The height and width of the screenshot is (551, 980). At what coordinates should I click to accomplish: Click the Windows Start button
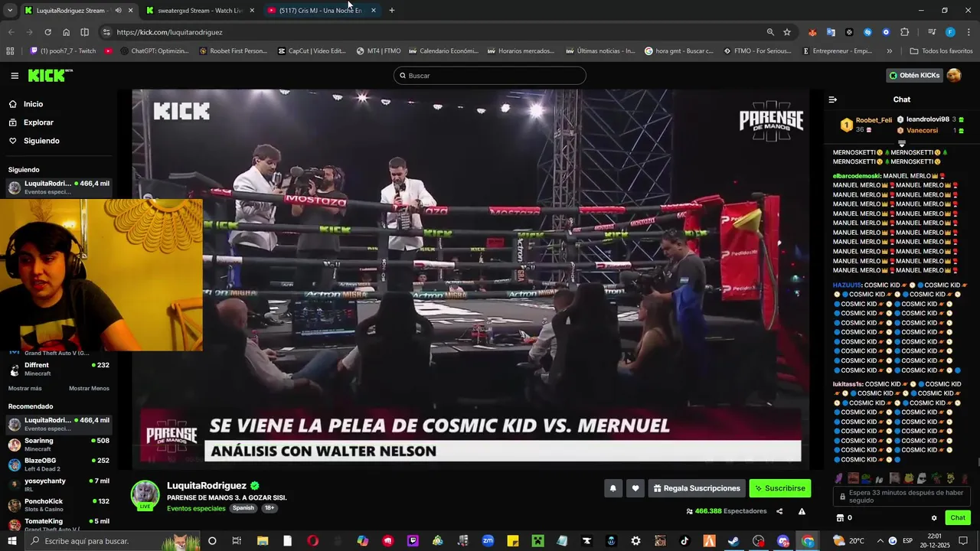[x=11, y=541]
